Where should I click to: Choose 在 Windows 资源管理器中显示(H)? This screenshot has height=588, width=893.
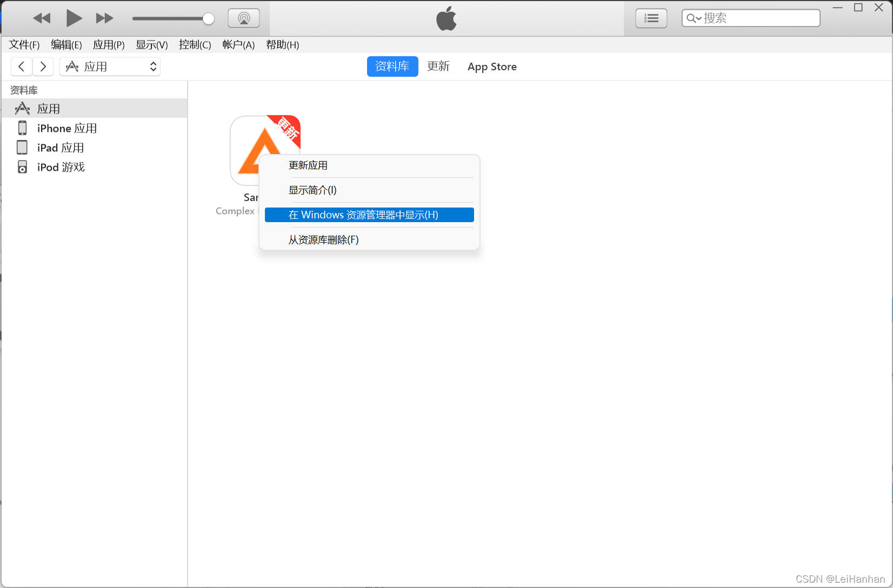(369, 215)
